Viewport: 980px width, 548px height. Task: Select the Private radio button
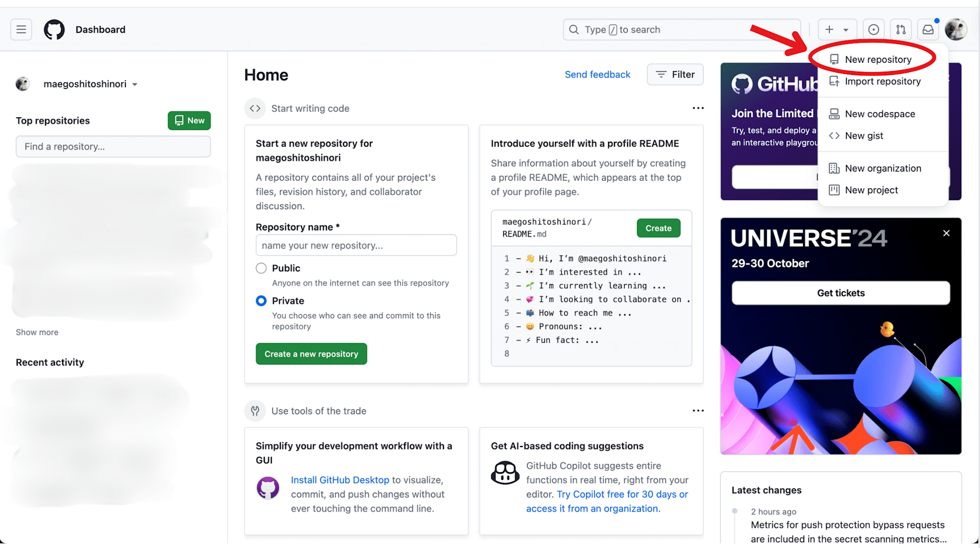coord(261,300)
